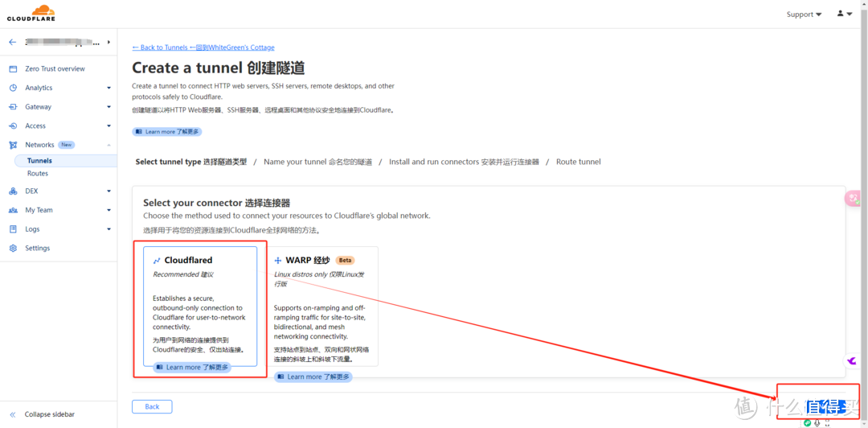Open the Support dropdown menu

(x=804, y=14)
